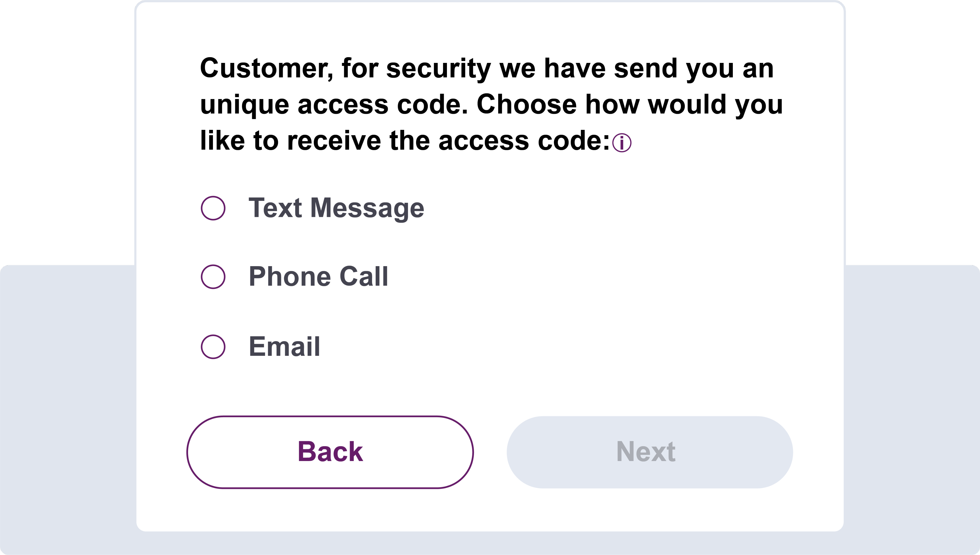Viewport: 980px width, 555px height.
Task: Click the info icon after the heading
Action: 622,143
